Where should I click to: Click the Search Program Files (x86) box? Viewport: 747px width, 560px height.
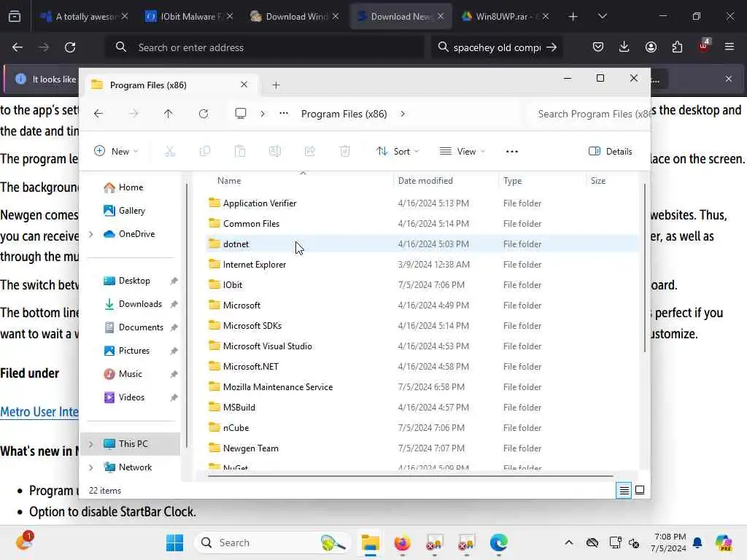[589, 114]
